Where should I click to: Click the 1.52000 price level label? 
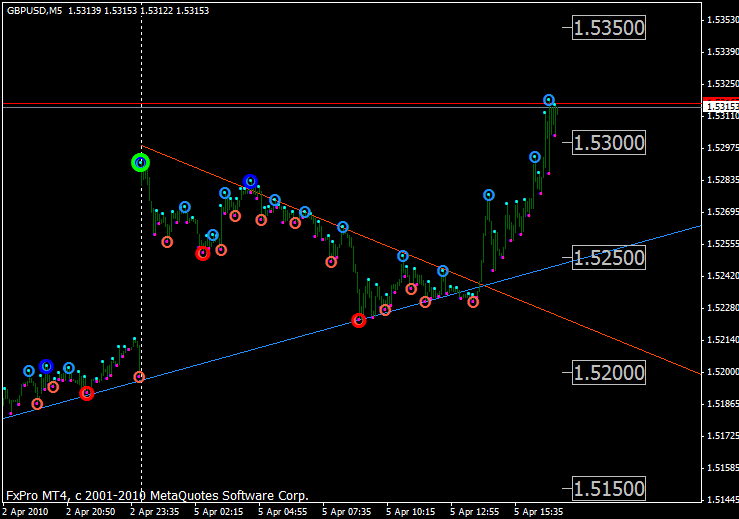point(608,373)
